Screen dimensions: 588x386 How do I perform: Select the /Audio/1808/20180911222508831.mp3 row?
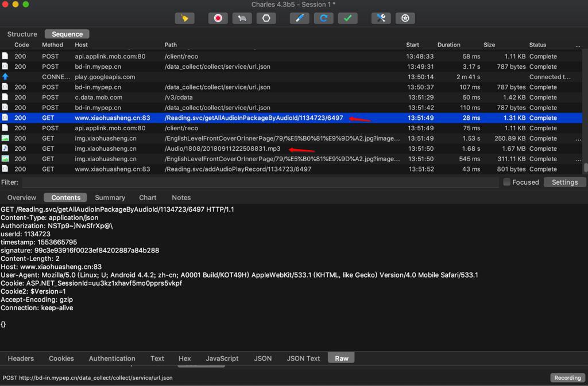pyautogui.click(x=291, y=149)
